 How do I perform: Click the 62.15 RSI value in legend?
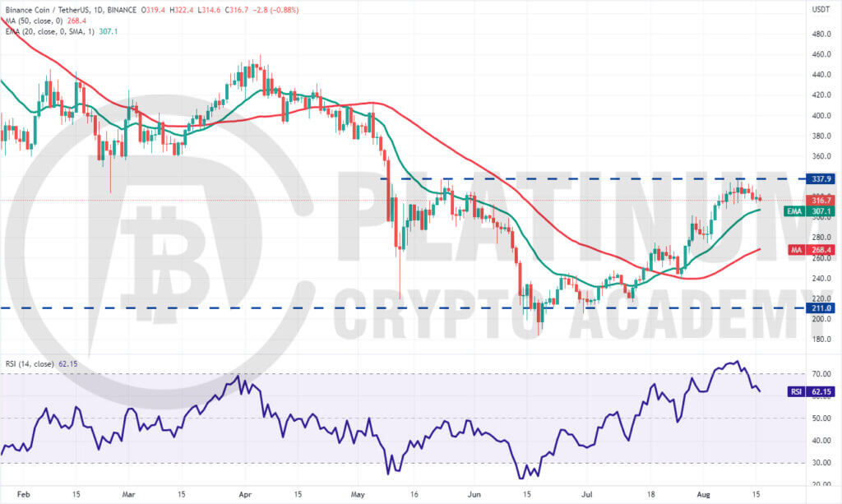[x=67, y=364]
